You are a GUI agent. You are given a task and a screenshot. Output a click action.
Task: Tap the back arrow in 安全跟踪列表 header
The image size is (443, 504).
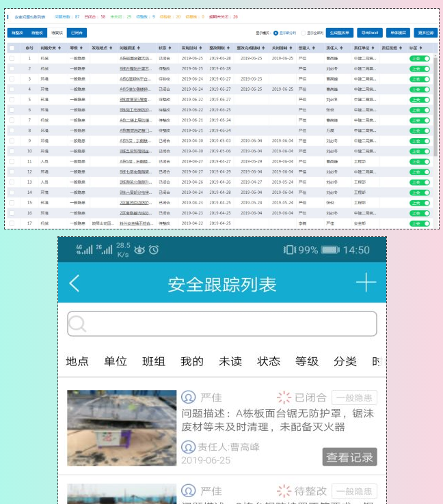[75, 283]
